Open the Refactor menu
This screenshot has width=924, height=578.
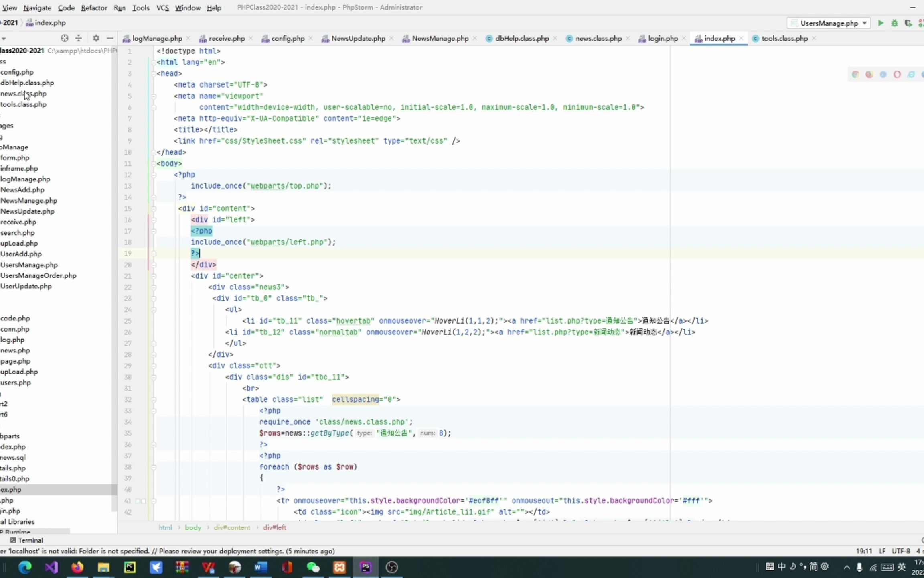94,8
